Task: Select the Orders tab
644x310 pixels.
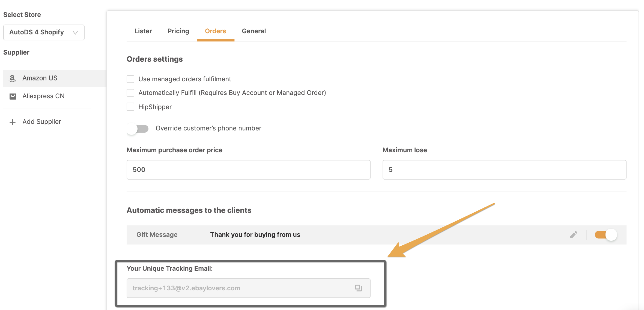Action: pyautogui.click(x=215, y=31)
